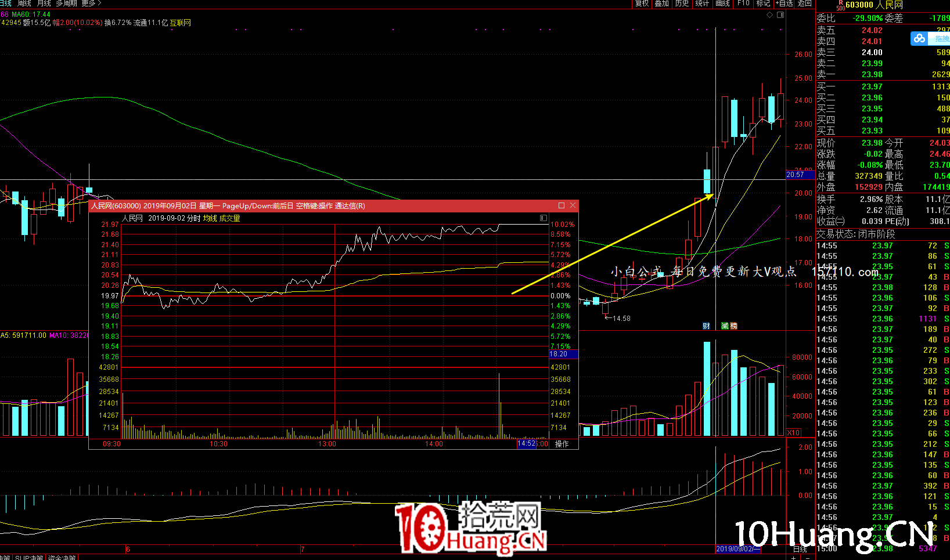Click the diamond marker icon on chart

(770, 15)
